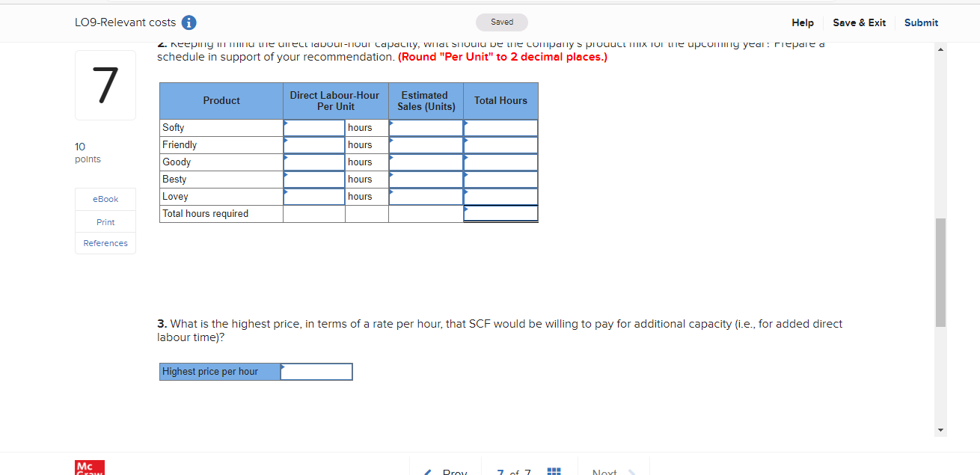Click Lovey's Total Hours input field

[500, 196]
